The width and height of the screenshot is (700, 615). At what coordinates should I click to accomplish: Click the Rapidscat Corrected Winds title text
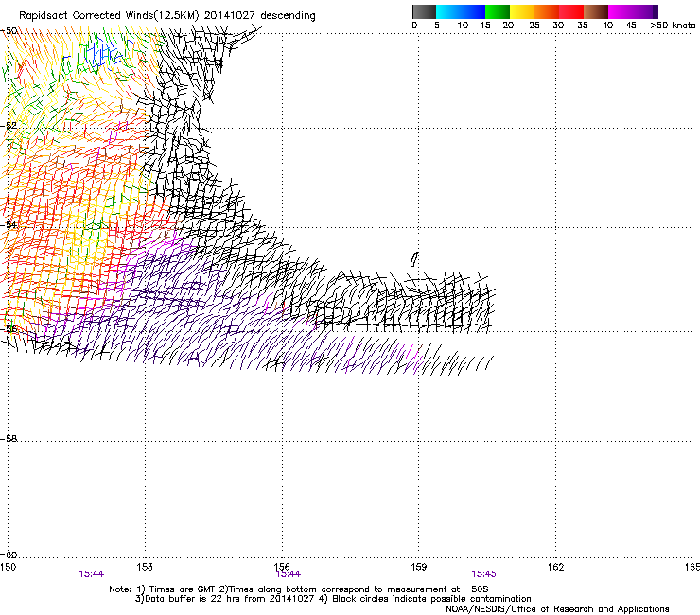tap(167, 16)
